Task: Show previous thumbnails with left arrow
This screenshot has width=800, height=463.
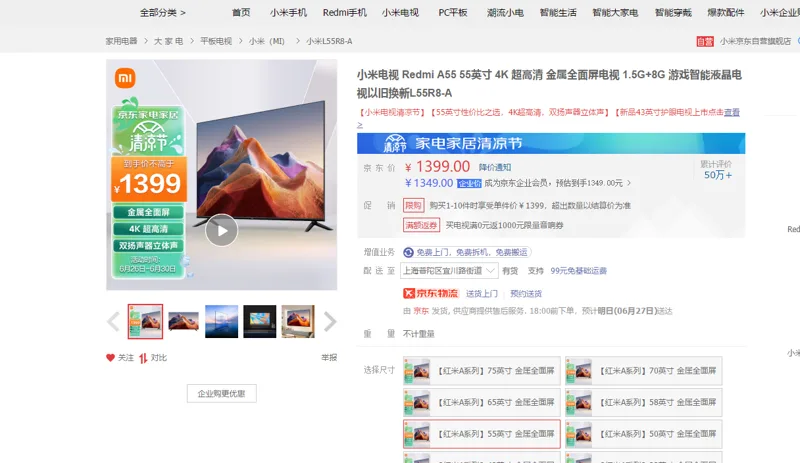Action: [x=113, y=322]
